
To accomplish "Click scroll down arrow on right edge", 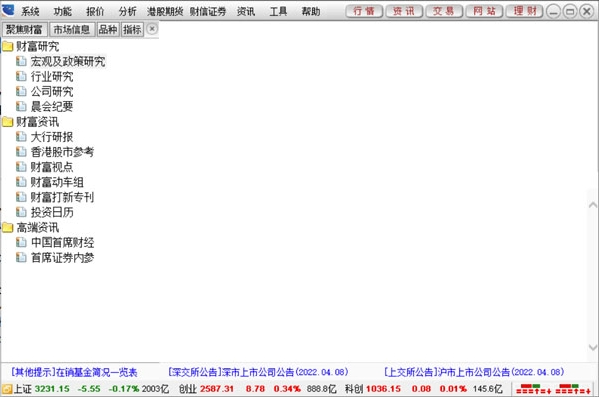I will click(593, 347).
